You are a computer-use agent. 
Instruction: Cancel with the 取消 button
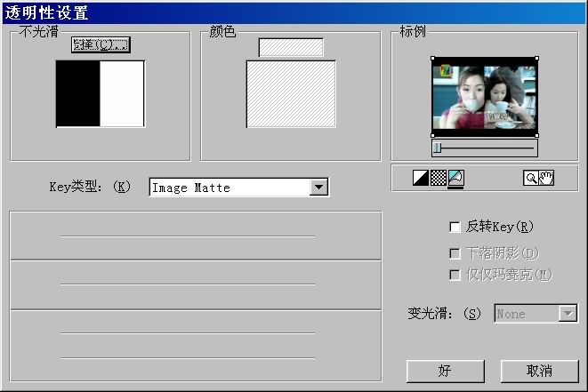point(539,371)
